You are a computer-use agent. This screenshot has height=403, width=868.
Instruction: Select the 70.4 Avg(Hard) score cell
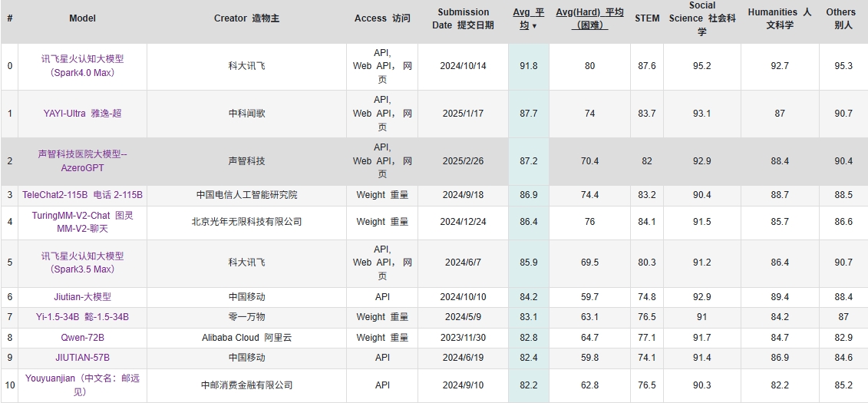coord(589,161)
